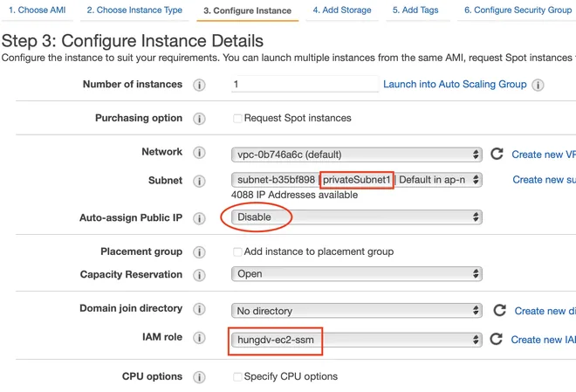Focus the Number of instances field
The width and height of the screenshot is (576, 392).
[305, 84]
